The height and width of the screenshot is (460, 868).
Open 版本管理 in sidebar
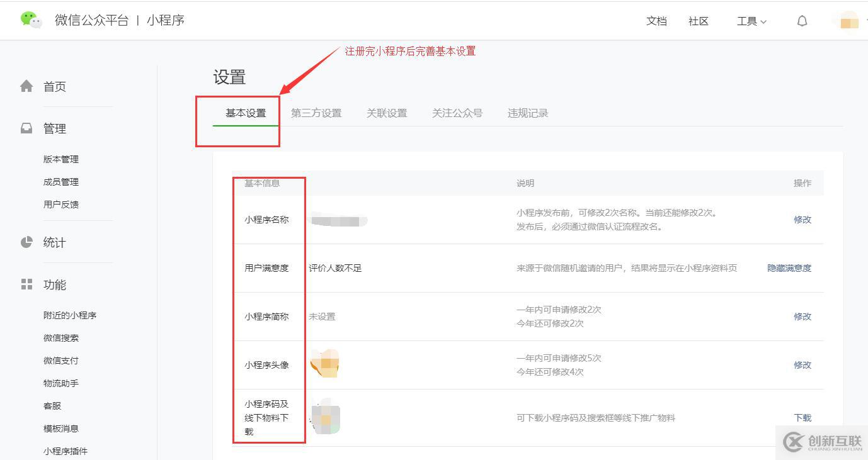[x=61, y=159]
